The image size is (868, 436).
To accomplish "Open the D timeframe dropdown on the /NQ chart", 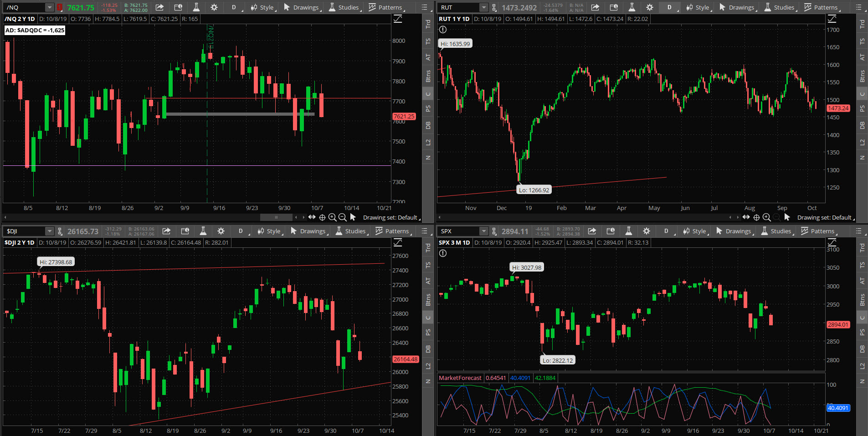I will (235, 7).
